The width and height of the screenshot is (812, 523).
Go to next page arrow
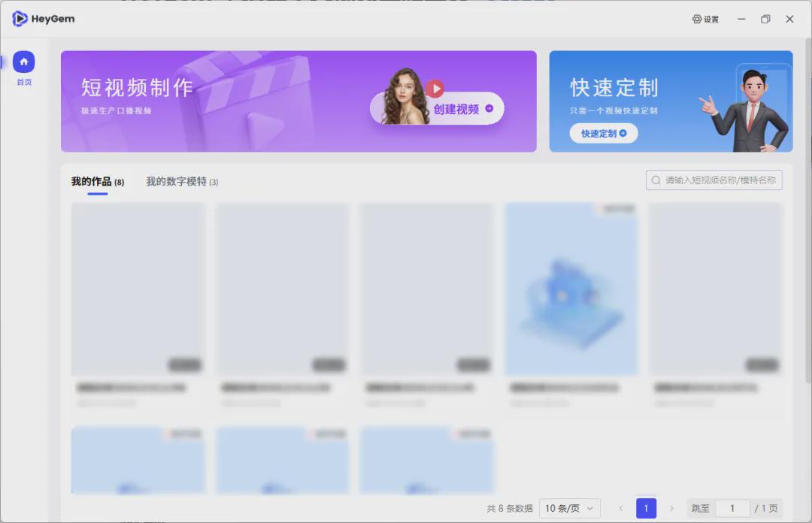[671, 509]
